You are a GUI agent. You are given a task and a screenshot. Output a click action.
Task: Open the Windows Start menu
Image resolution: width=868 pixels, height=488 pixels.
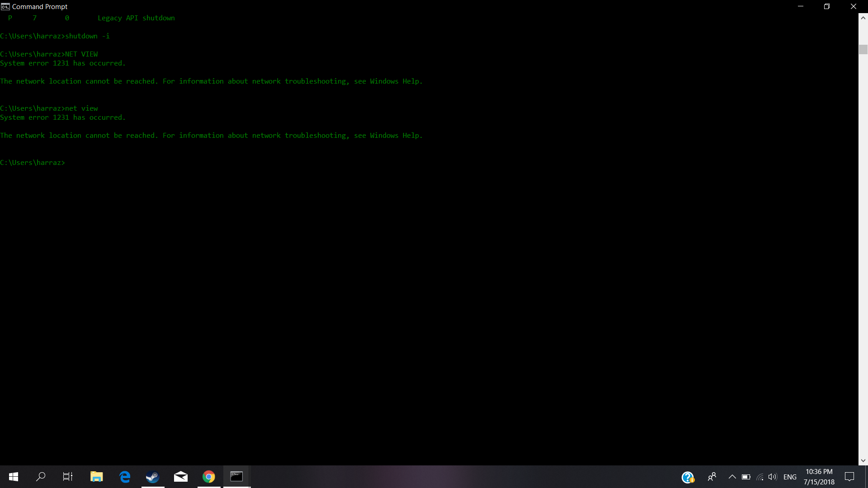pyautogui.click(x=14, y=477)
